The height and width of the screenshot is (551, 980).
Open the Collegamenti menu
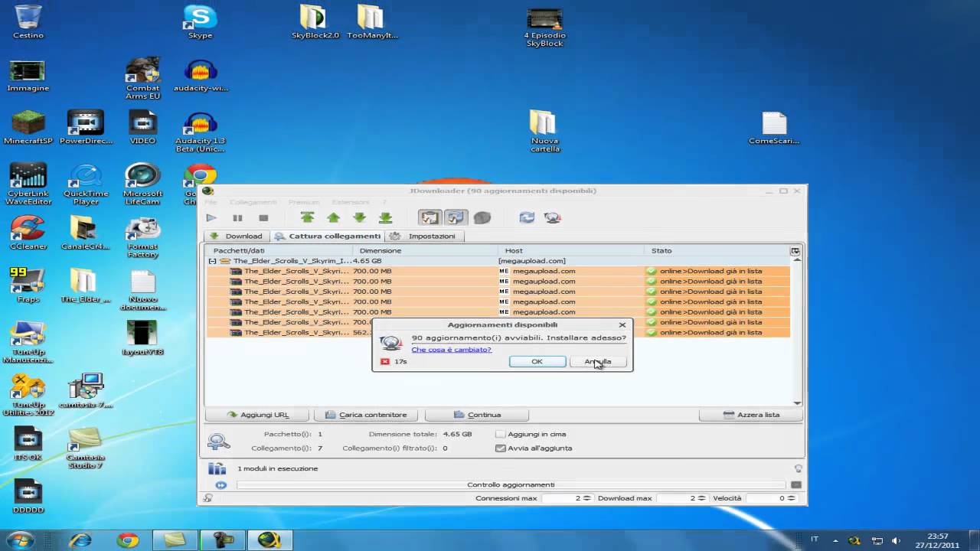253,202
